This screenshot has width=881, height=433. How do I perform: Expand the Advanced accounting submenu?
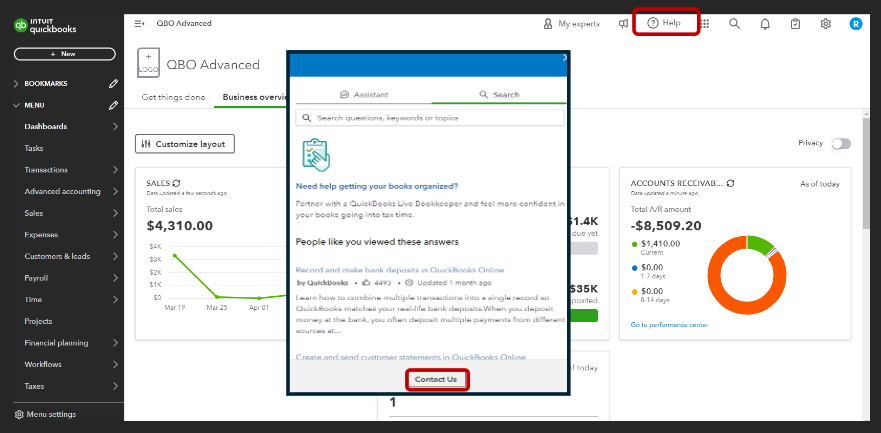pos(115,192)
